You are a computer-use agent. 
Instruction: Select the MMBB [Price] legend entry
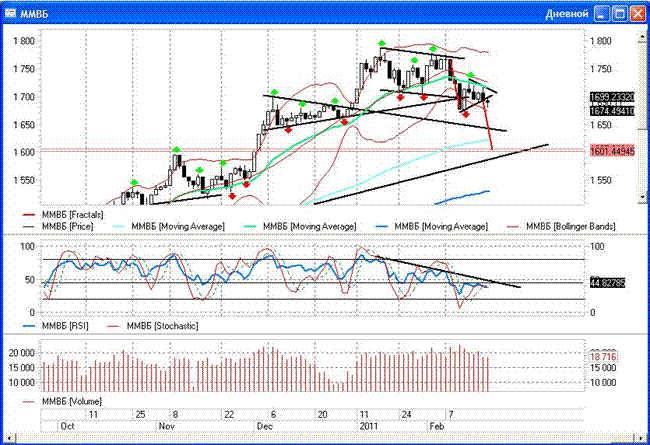point(57,226)
